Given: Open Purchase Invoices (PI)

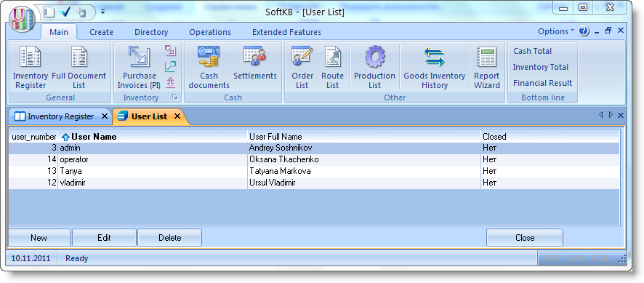Looking at the screenshot, I should pyautogui.click(x=139, y=67).
